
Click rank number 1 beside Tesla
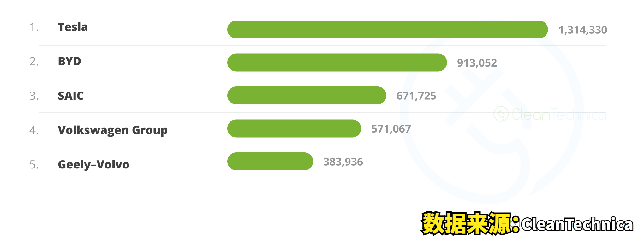34,27
